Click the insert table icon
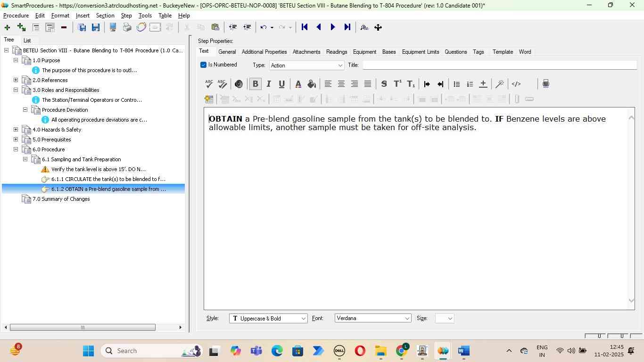 209,99
